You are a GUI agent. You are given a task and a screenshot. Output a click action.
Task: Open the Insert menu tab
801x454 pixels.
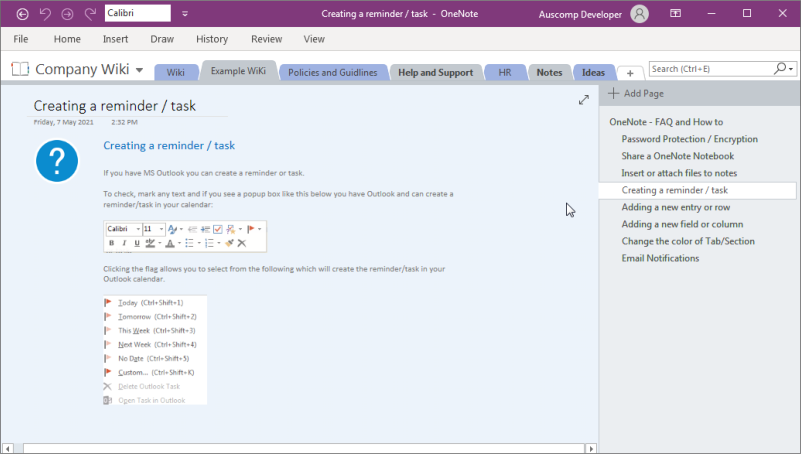click(115, 39)
